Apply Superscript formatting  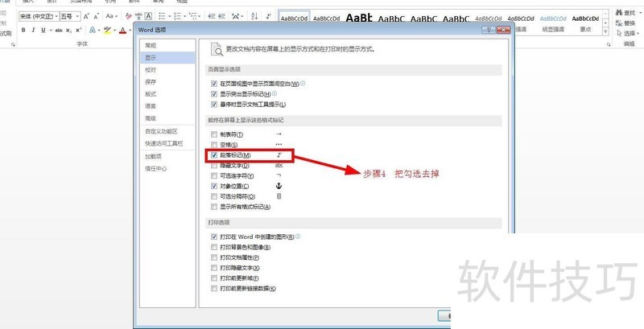(x=78, y=30)
